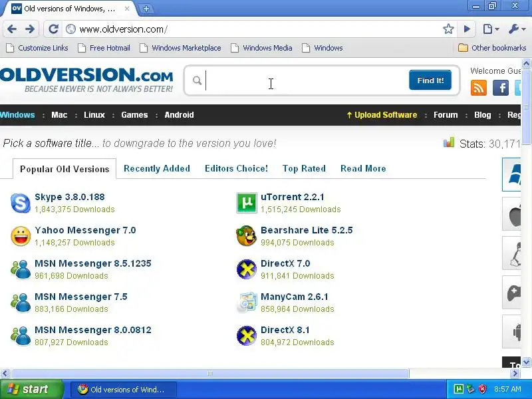Image resolution: width=532 pixels, height=399 pixels.
Task: Open Bearshare Lite 5.2.5 link
Action: click(307, 230)
